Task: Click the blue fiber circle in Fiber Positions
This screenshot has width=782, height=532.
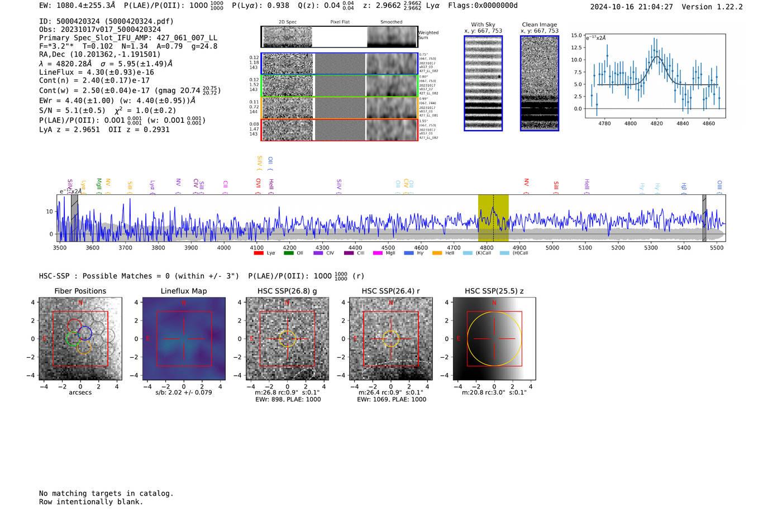Action: point(85,333)
